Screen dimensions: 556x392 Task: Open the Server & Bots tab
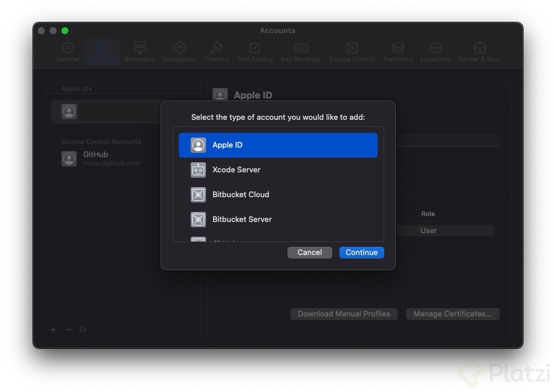tap(479, 52)
